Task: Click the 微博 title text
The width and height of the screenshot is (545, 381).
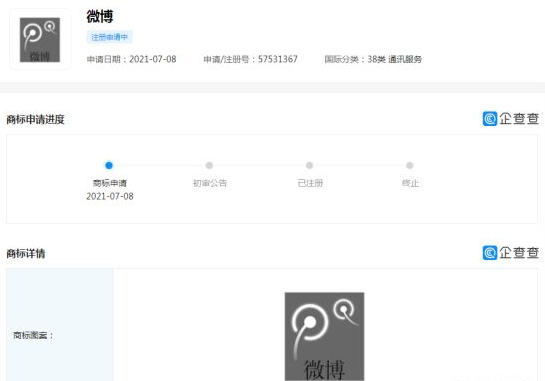Action: [x=100, y=16]
